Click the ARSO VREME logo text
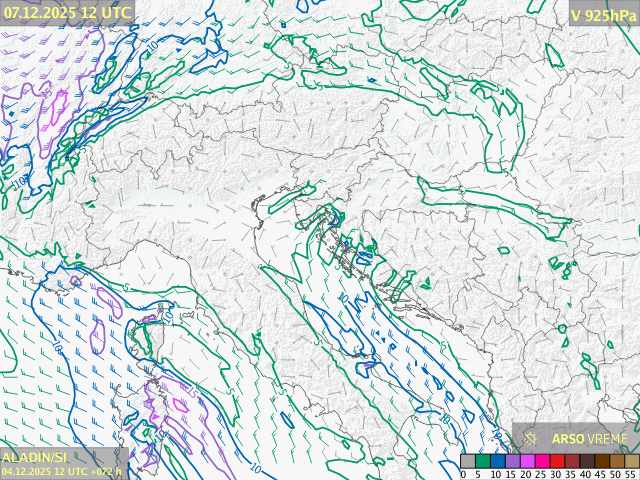The width and height of the screenshot is (640, 480). point(588,438)
